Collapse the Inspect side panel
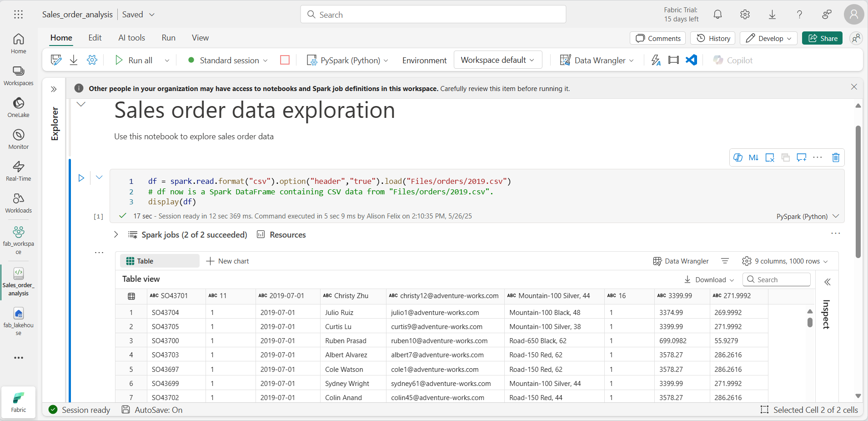868x421 pixels. tap(827, 282)
